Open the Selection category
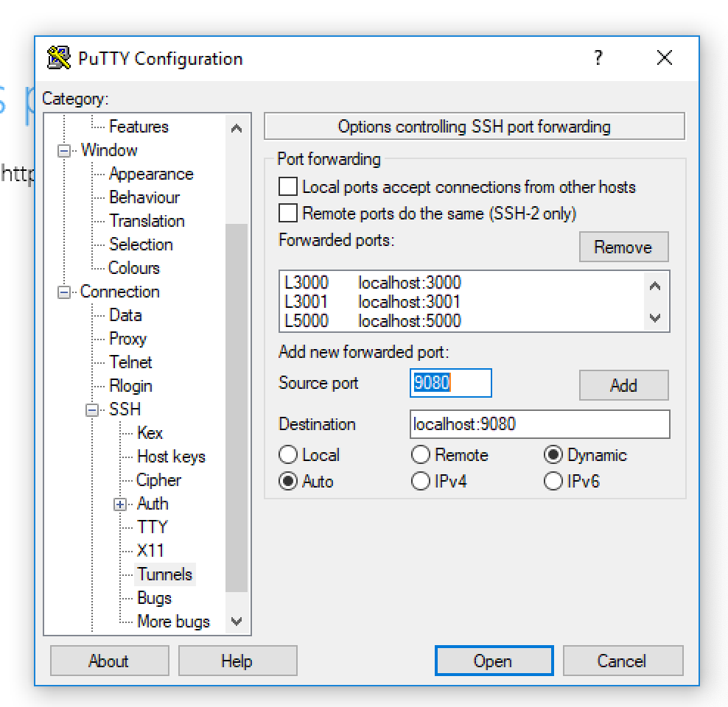 point(141,245)
